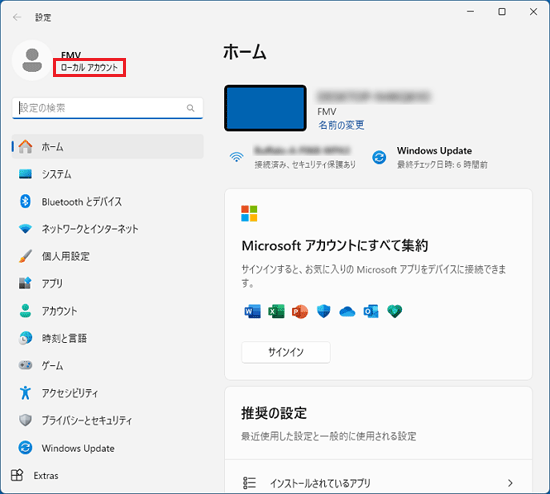Close the Settings window

[534, 12]
